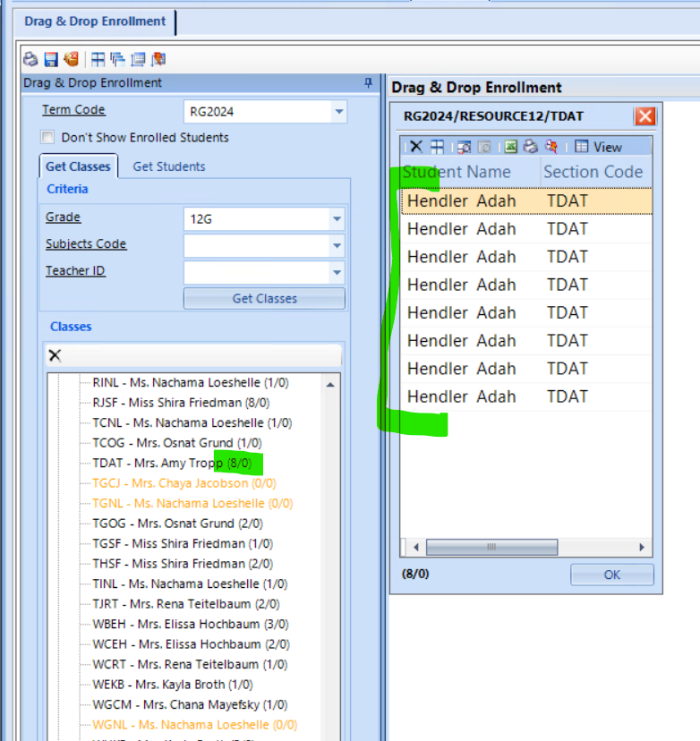Click OK in the TDAT popup

612,575
